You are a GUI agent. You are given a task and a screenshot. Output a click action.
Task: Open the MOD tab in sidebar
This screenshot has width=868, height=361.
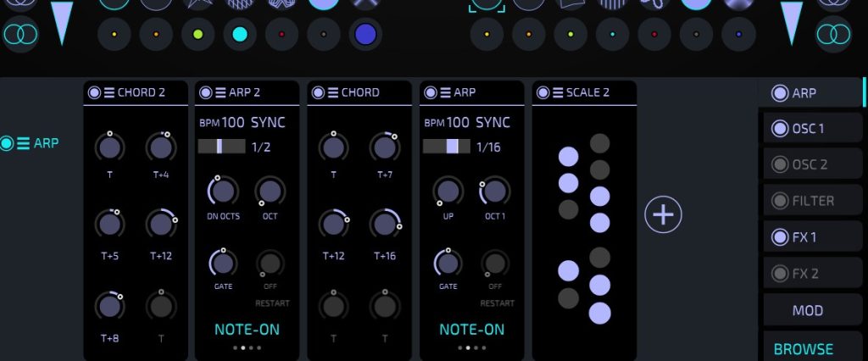point(807,311)
